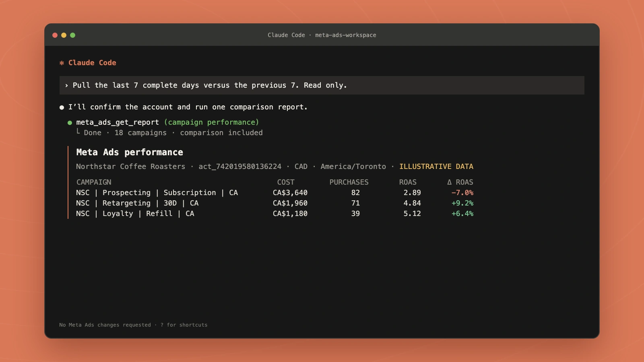Click the 'ILLUSTRATIVE DATA' yellow label
The image size is (644, 362).
(x=436, y=167)
